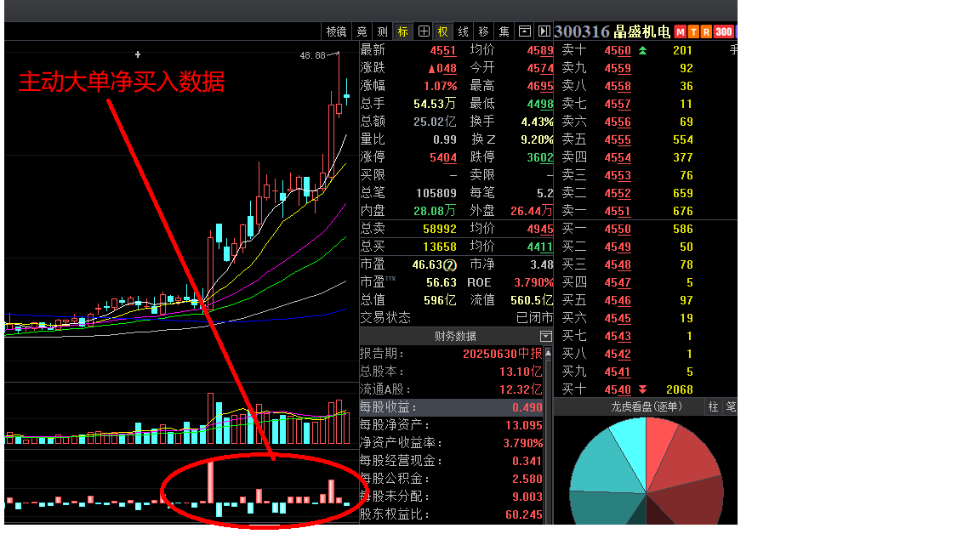Toggle the highlighted 标 toolbar button
Screen dimensions: 980x551
403,31
